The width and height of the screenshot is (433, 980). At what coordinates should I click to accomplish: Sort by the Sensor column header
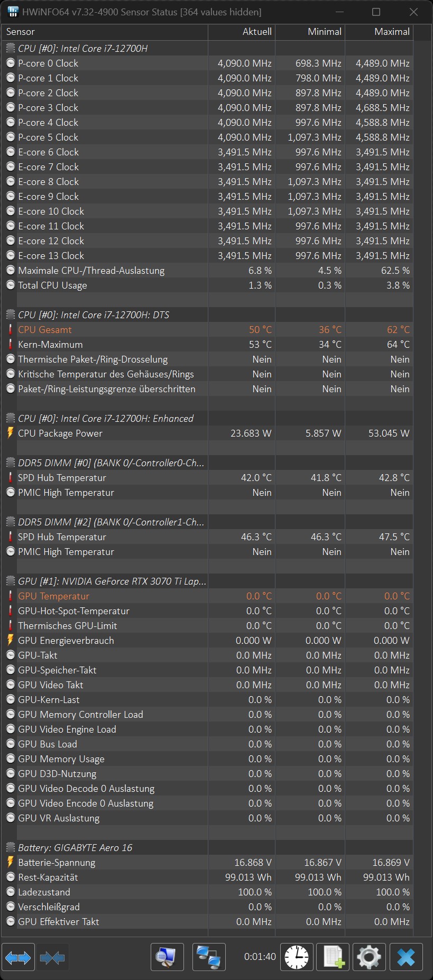click(x=105, y=32)
